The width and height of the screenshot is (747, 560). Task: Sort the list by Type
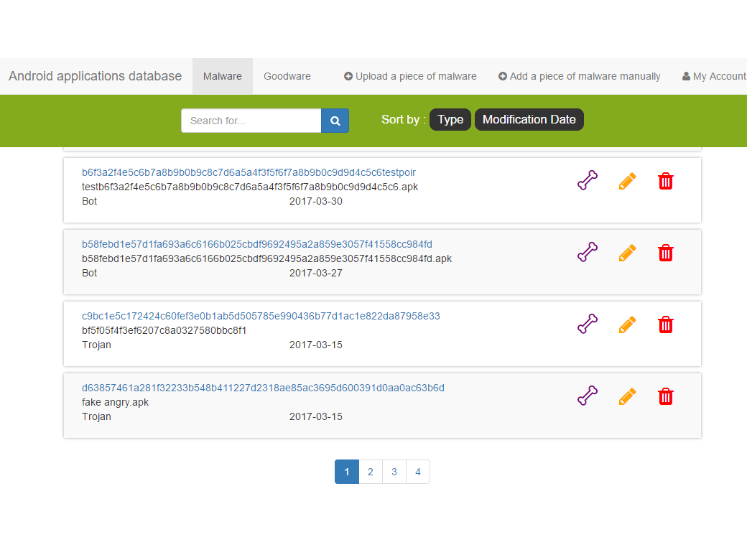pos(450,120)
